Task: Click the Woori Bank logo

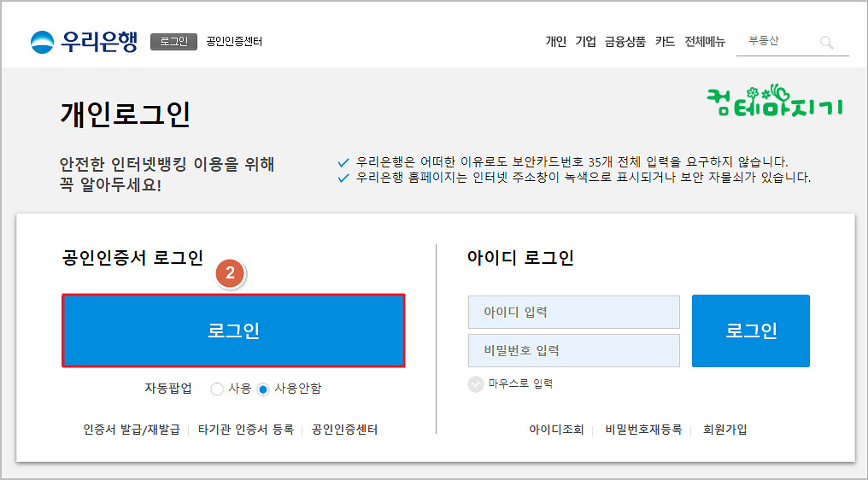Action: 84,42
